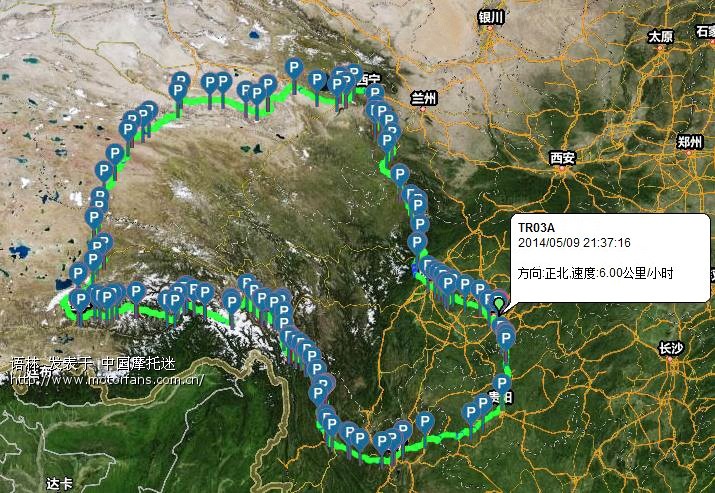
Task: Select the 长沙 city label
Action: click(671, 349)
